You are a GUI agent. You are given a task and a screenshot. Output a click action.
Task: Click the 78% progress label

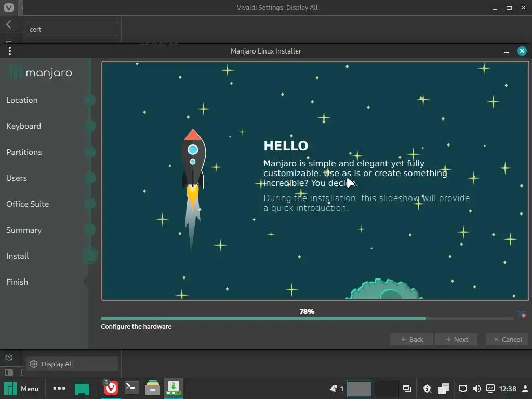click(307, 311)
